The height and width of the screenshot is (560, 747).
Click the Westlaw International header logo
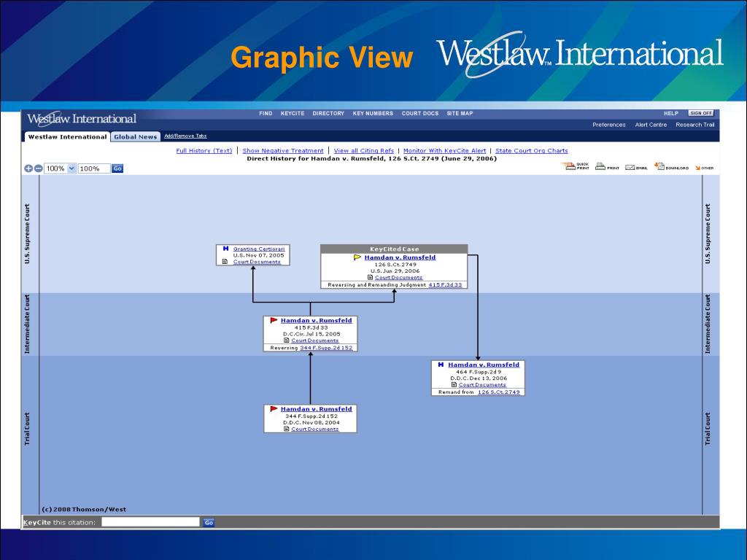coord(82,119)
